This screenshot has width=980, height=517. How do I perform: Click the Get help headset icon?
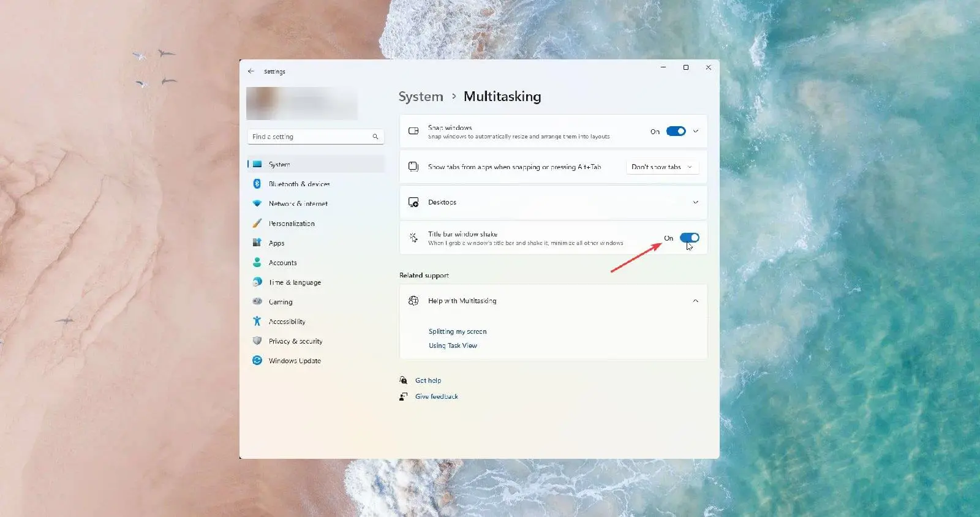click(403, 380)
